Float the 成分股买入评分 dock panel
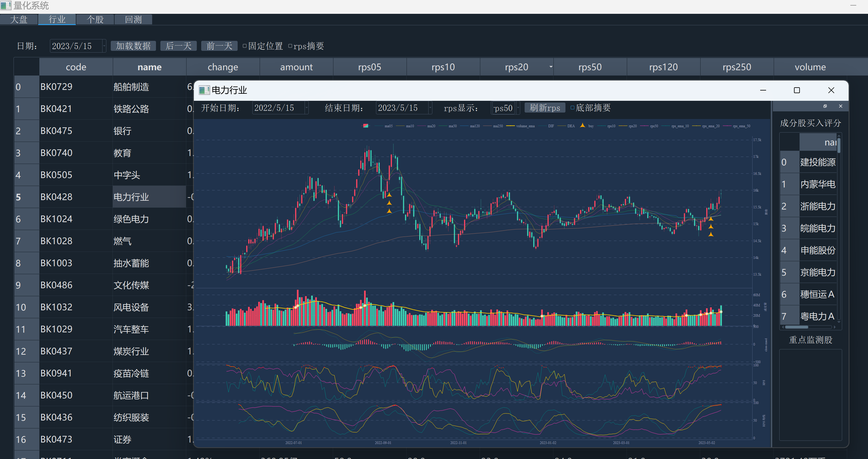This screenshot has width=868, height=459. point(825,106)
